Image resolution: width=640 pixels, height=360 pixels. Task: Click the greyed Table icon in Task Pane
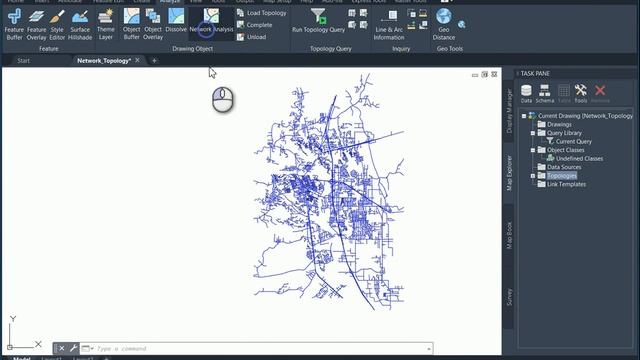tap(564, 93)
